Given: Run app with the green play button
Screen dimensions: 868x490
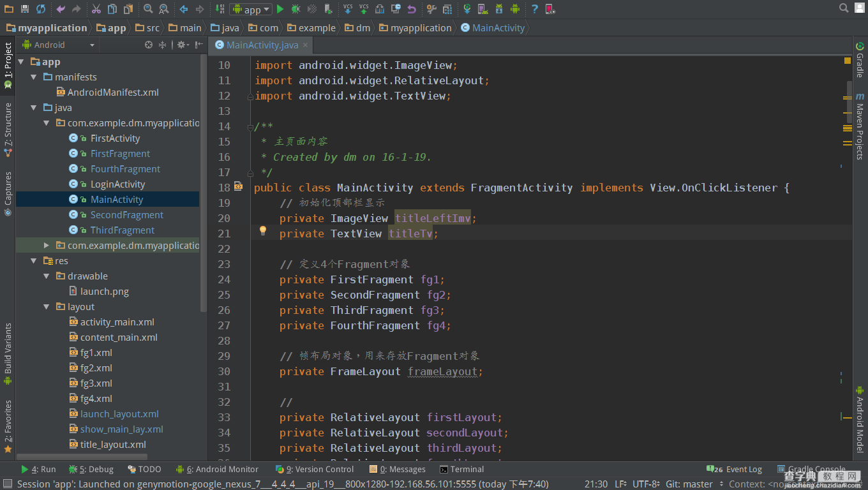Looking at the screenshot, I should tap(280, 9).
